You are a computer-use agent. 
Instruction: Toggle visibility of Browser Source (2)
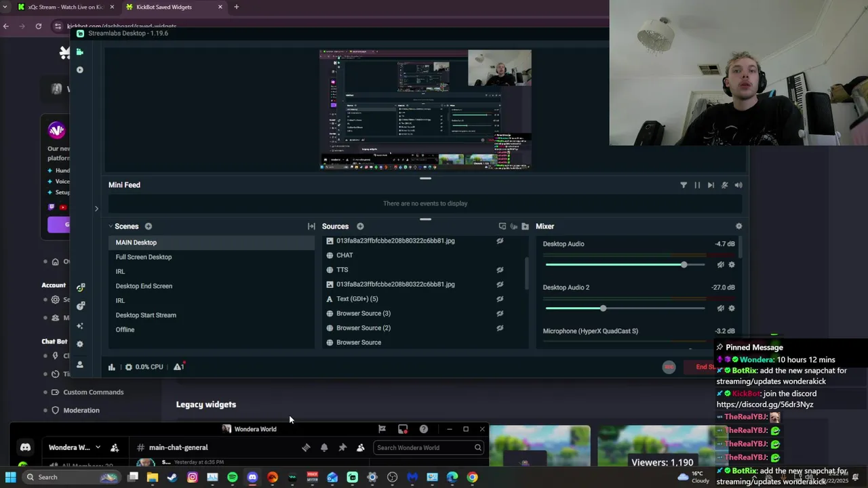tap(500, 328)
